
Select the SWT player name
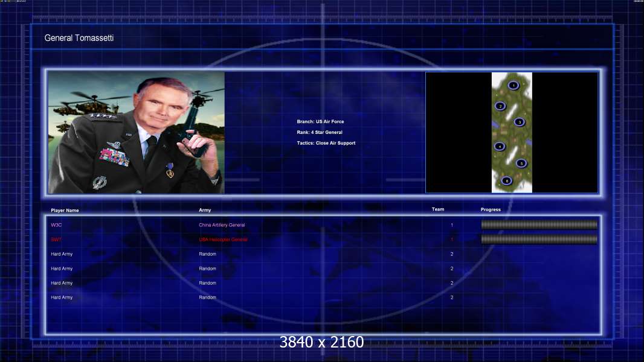click(56, 240)
